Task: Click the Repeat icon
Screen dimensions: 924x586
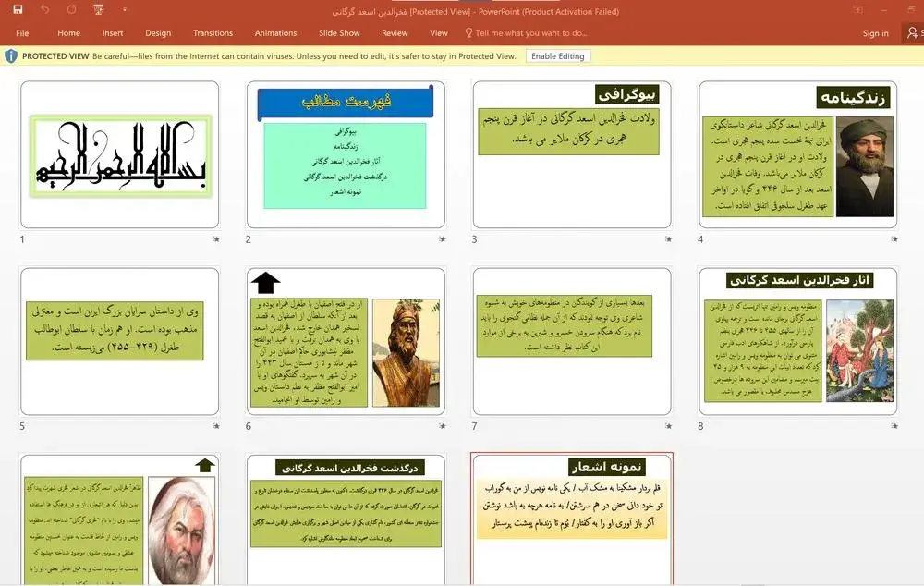Action: coord(72,8)
